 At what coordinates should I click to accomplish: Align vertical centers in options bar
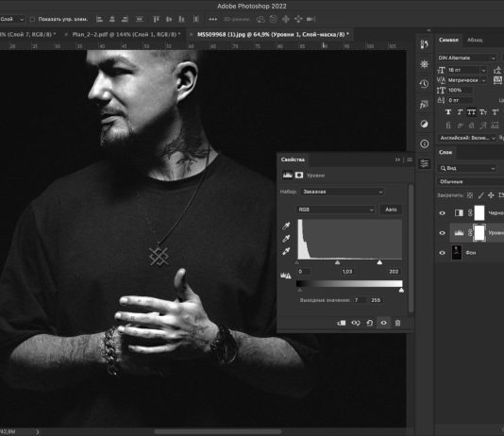[x=169, y=19]
